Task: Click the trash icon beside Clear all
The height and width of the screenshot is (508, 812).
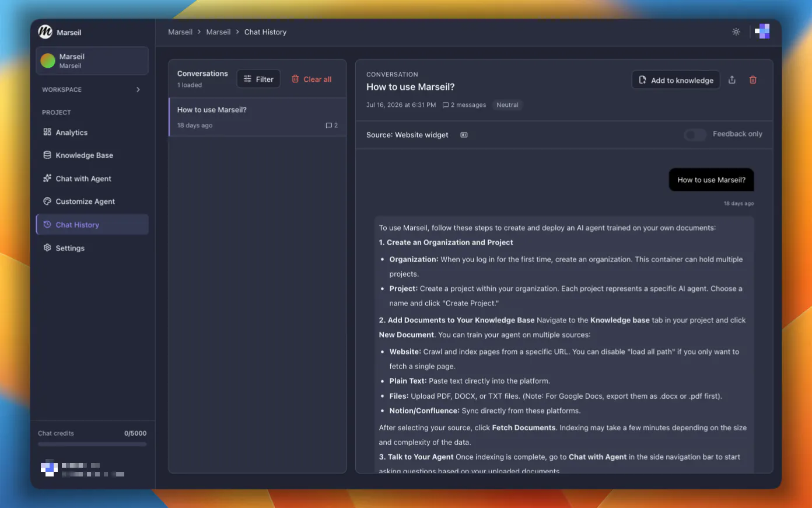Action: 295,79
